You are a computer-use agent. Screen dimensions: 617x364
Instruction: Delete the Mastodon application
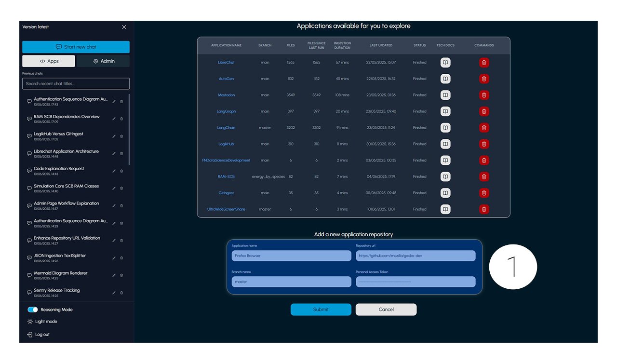484,95
